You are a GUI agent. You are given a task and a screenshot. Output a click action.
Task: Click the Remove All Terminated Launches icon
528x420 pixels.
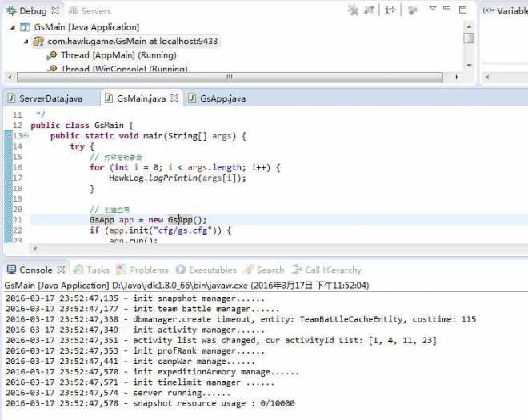tap(353, 10)
